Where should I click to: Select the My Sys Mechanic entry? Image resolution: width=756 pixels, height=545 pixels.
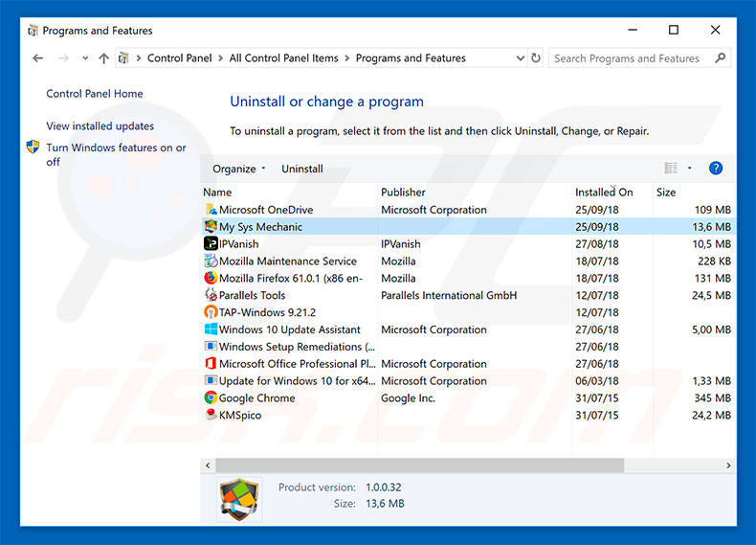tap(468, 226)
